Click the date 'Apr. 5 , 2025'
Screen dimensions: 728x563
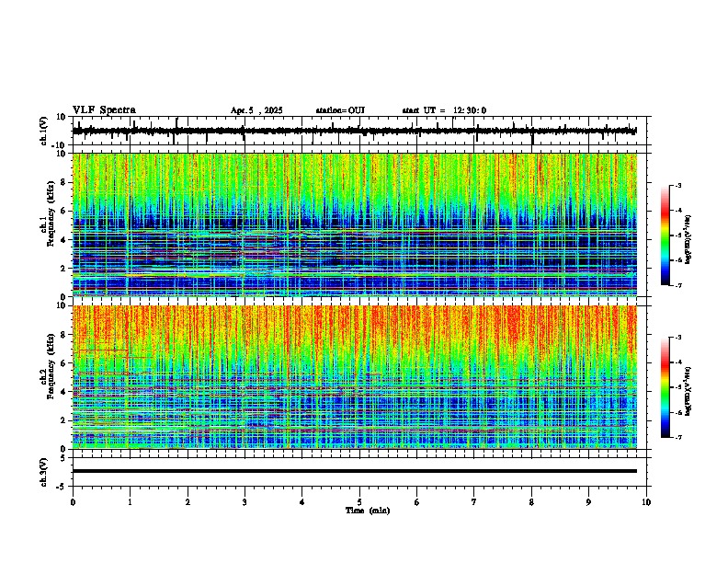[256, 110]
